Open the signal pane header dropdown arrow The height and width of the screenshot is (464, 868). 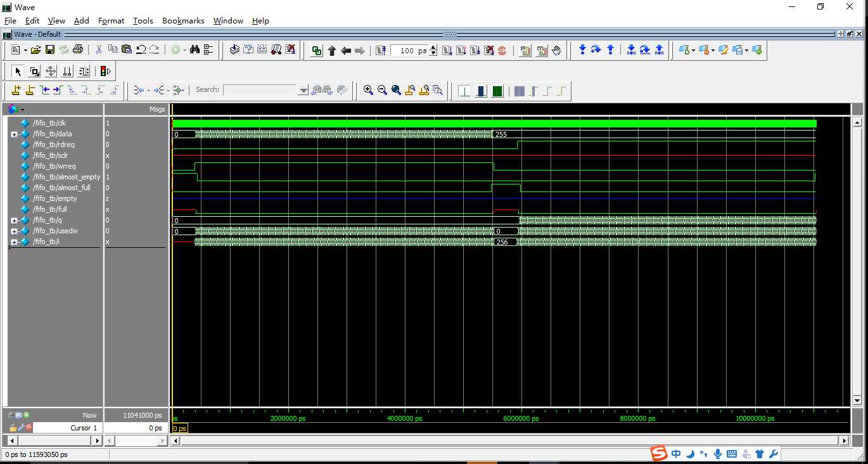coord(23,110)
